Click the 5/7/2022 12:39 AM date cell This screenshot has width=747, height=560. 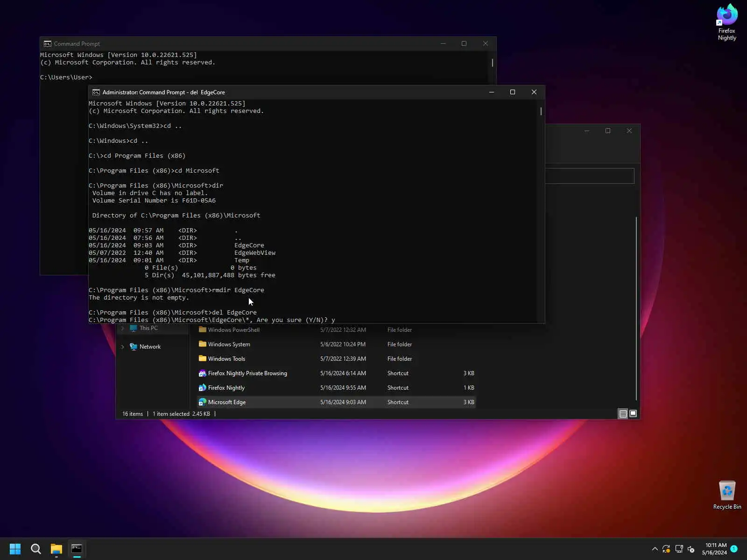(x=343, y=359)
